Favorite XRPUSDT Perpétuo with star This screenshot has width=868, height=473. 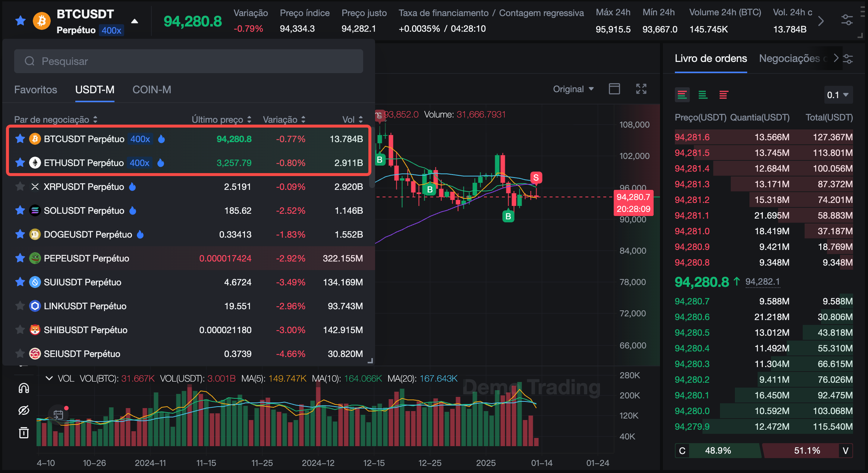coord(20,187)
